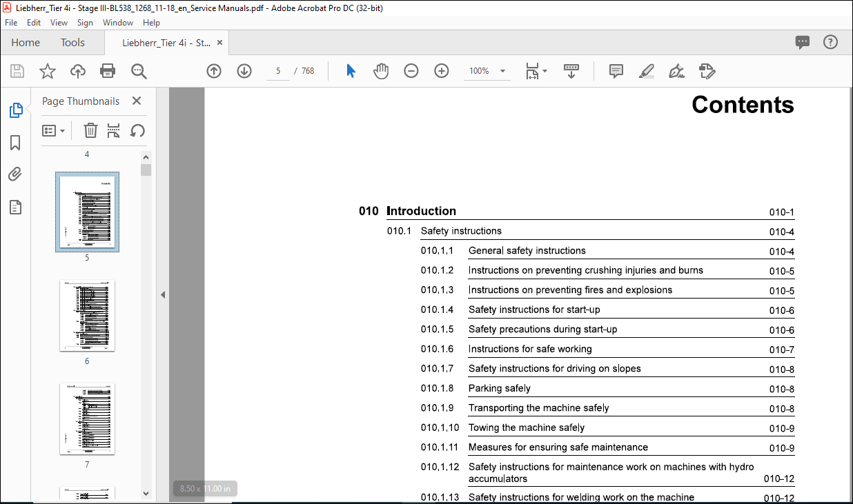Click Safety instructions for start-up entry
This screenshot has height=504, width=853.
[534, 310]
